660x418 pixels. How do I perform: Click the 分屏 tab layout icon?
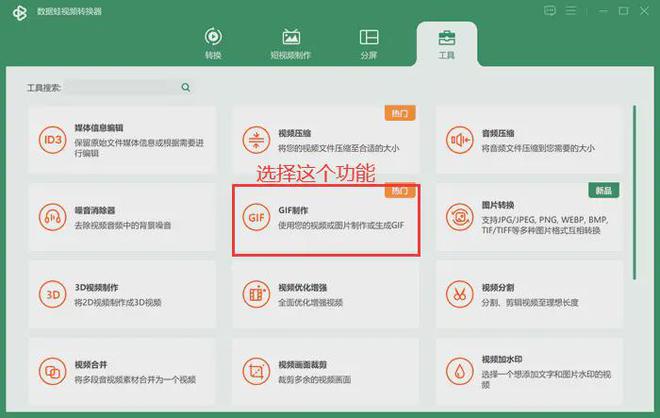coord(369,37)
